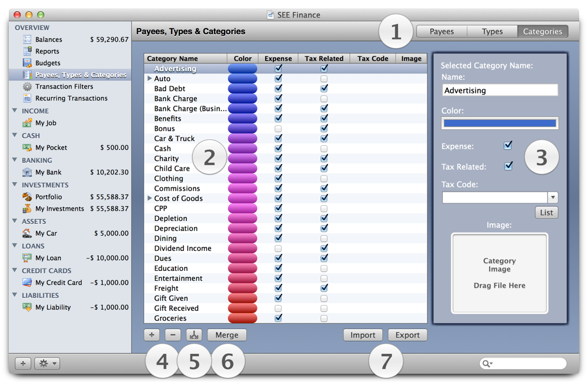Select the Reports icon in Overview
Screen dimensions: 588x382
point(41,51)
